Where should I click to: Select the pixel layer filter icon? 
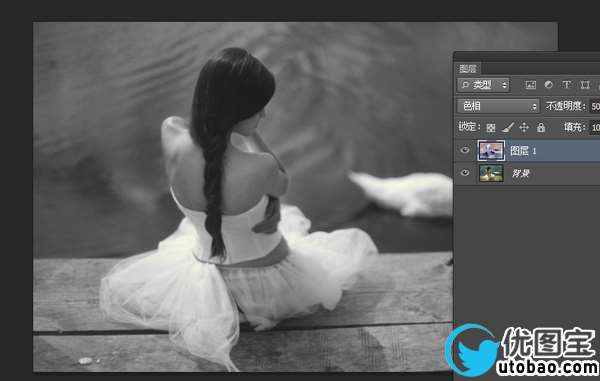tap(530, 85)
